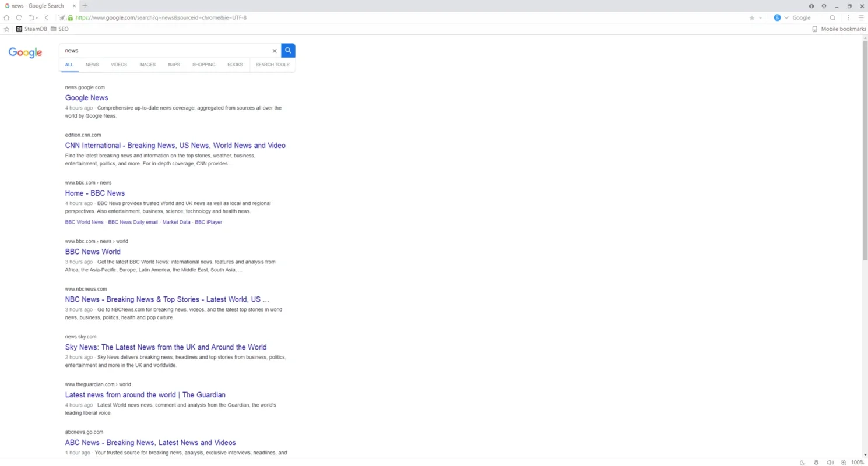
Task: Open the SteamDB bookmark
Action: 31,29
